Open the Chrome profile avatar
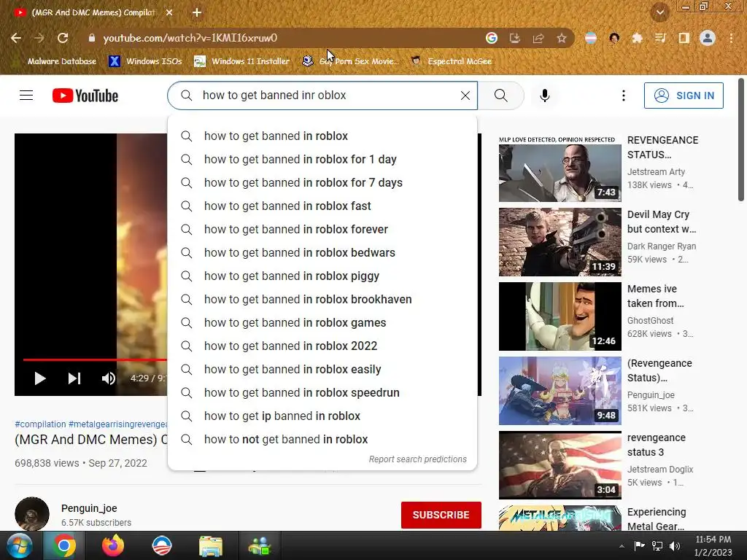Image resolution: width=747 pixels, height=560 pixels. [708, 38]
